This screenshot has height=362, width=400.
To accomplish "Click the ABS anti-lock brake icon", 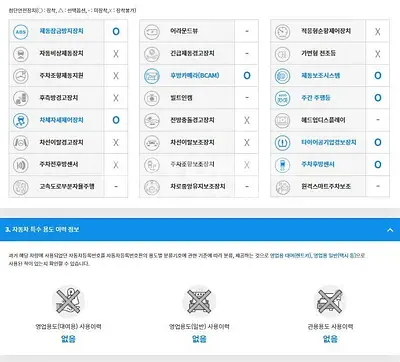I will point(21,32).
